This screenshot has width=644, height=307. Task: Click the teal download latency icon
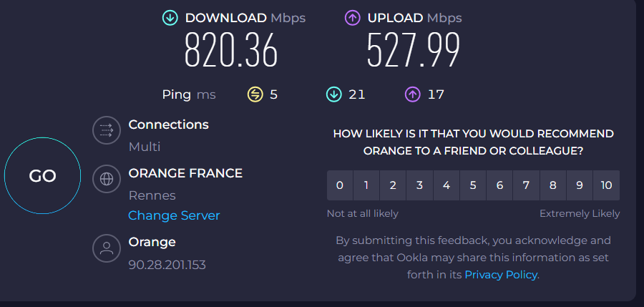click(334, 95)
